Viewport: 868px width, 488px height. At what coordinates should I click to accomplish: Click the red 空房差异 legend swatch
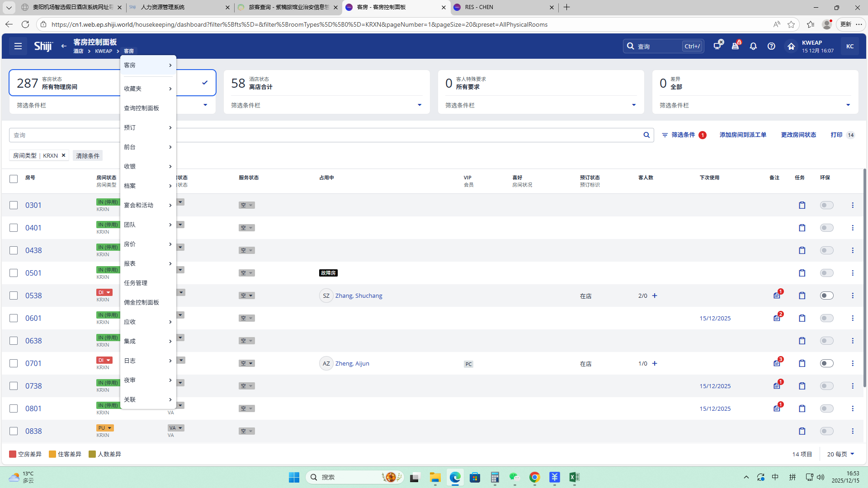13,454
